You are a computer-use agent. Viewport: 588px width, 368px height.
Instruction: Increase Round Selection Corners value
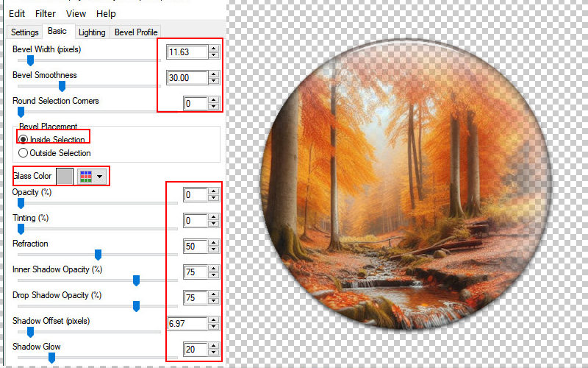pos(213,100)
